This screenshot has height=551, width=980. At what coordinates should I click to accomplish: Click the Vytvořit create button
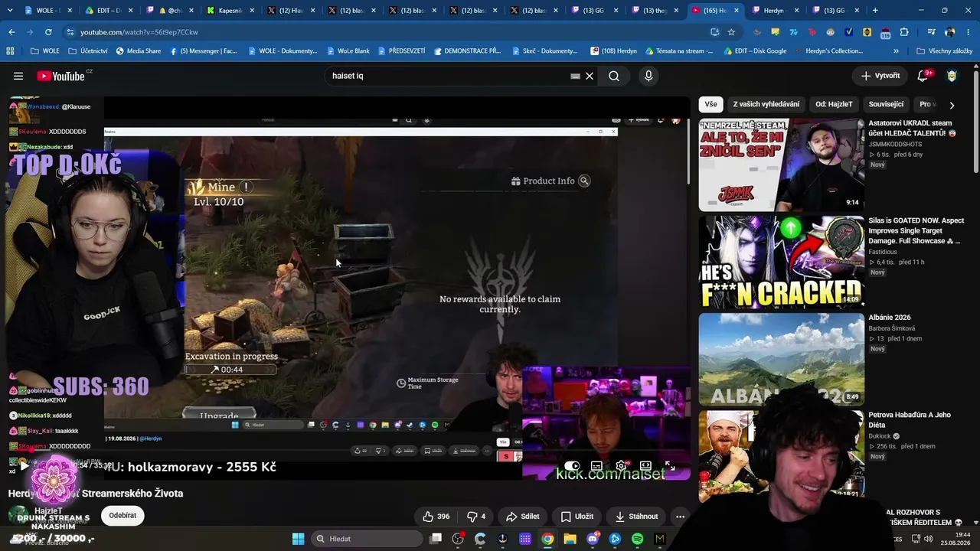(880, 76)
